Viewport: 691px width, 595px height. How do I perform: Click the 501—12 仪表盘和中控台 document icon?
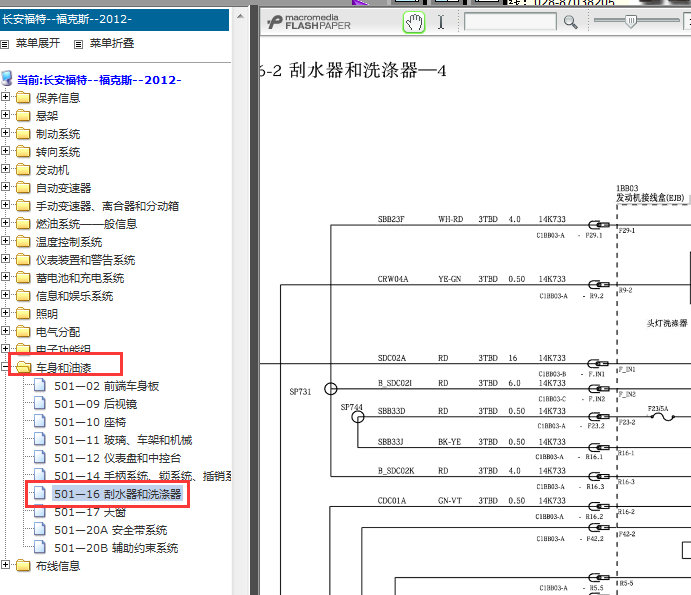pyautogui.click(x=40, y=457)
